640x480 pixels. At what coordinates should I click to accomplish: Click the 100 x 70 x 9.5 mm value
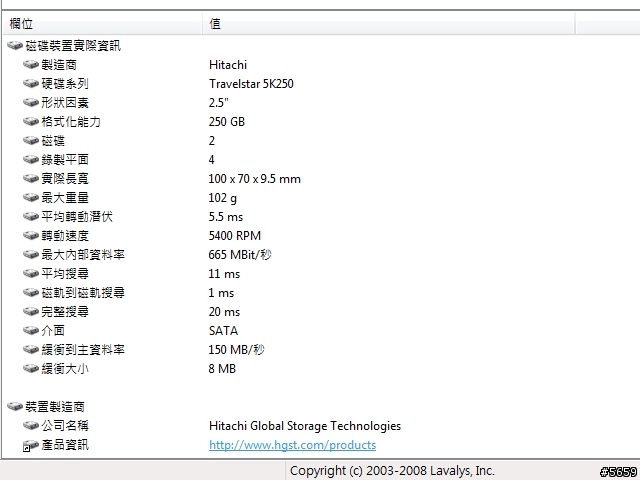point(255,178)
